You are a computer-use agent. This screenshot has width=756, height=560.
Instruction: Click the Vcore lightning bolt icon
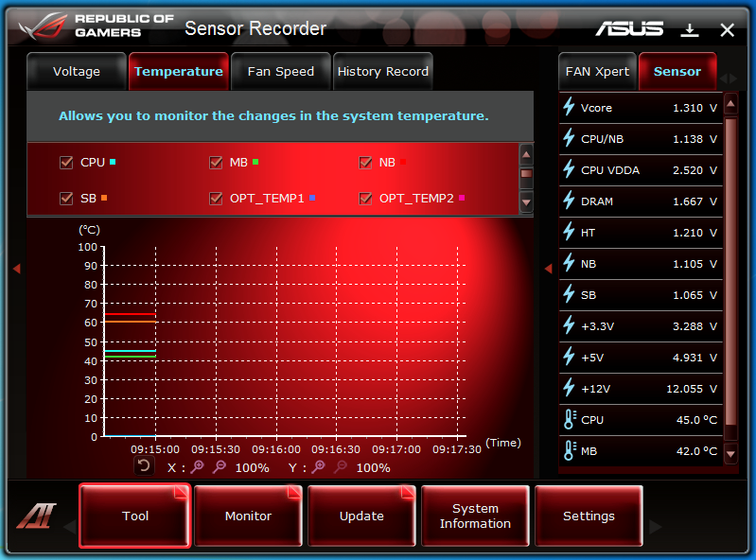569,107
